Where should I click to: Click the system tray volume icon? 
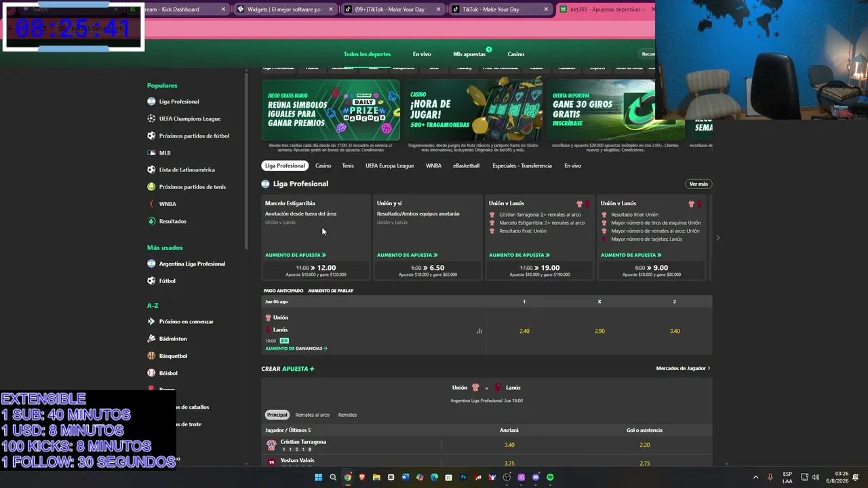pos(815,477)
